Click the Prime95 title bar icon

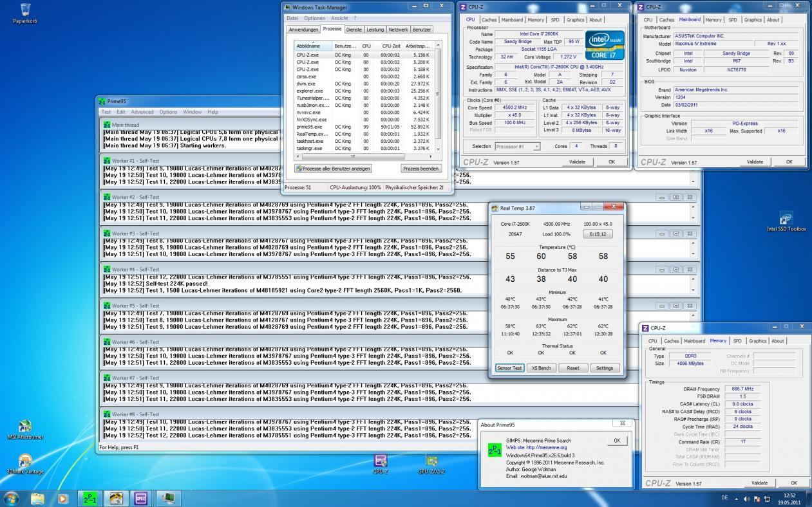102,101
